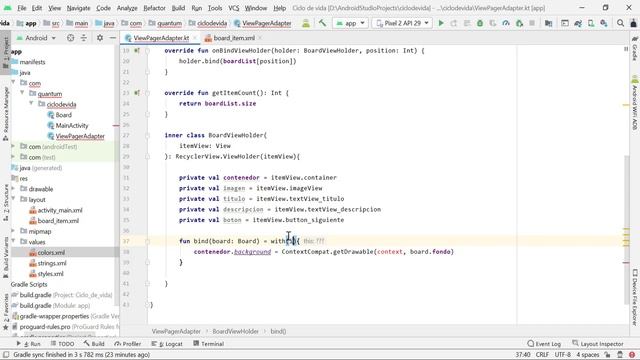
Task: Open the TODO tool window
Action: pyautogui.click(x=62, y=344)
